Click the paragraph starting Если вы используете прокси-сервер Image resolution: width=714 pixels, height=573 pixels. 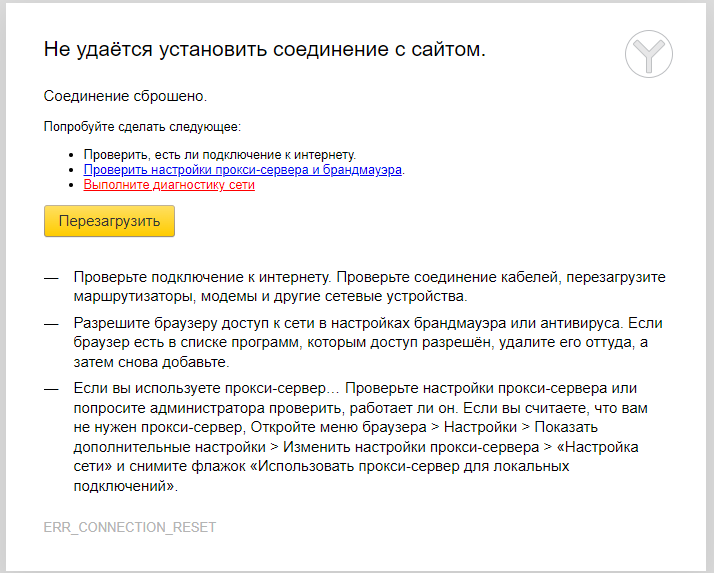[360, 437]
